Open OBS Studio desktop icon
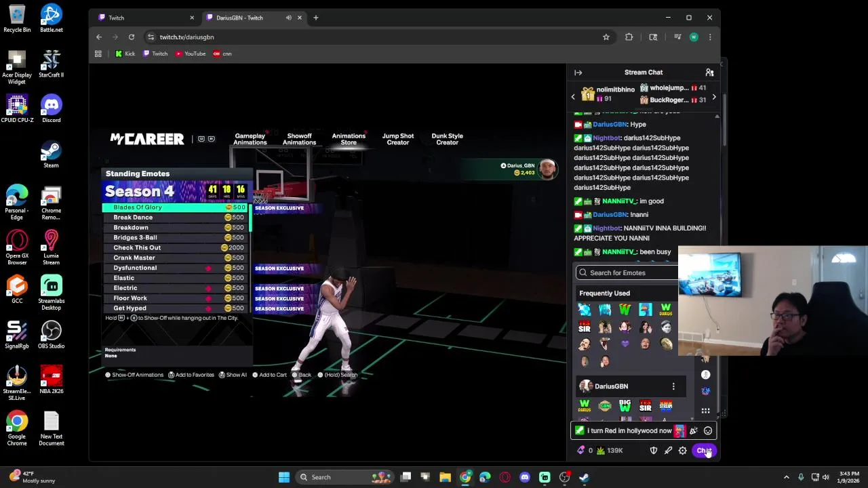The image size is (868, 488). click(x=51, y=334)
